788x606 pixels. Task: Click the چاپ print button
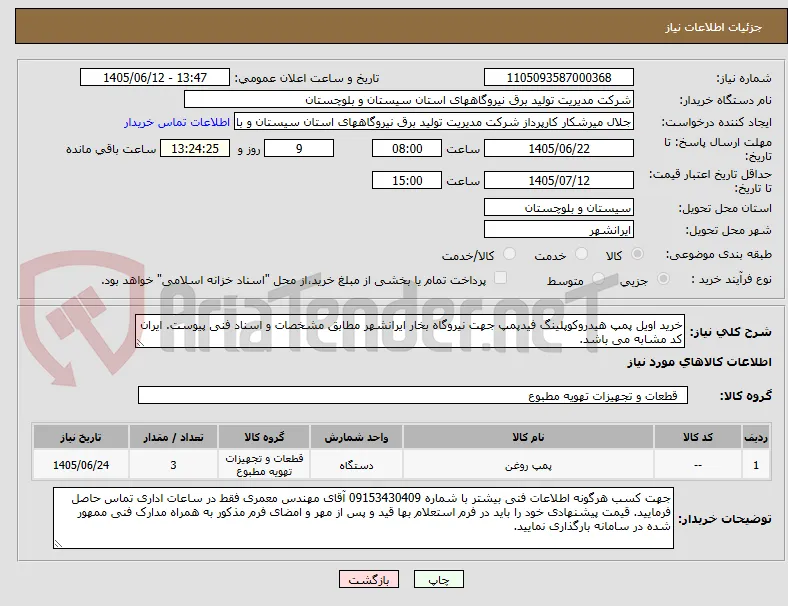[x=439, y=579]
